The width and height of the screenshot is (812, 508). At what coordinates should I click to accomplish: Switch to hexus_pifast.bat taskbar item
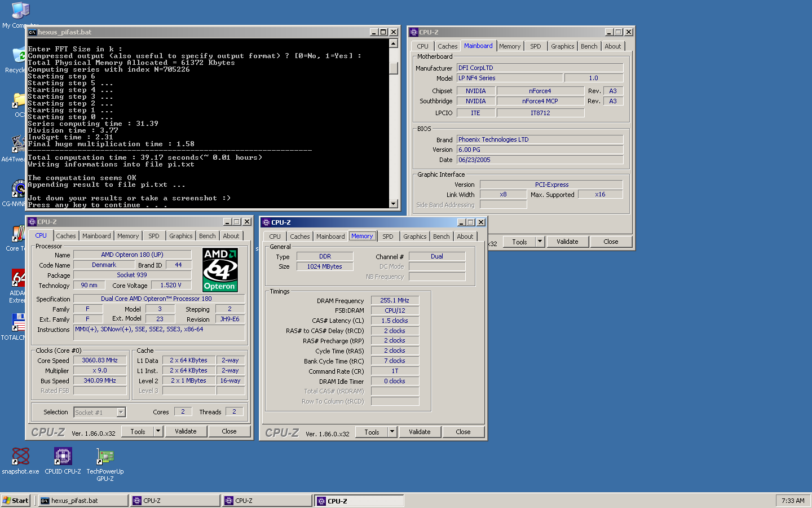click(83, 501)
